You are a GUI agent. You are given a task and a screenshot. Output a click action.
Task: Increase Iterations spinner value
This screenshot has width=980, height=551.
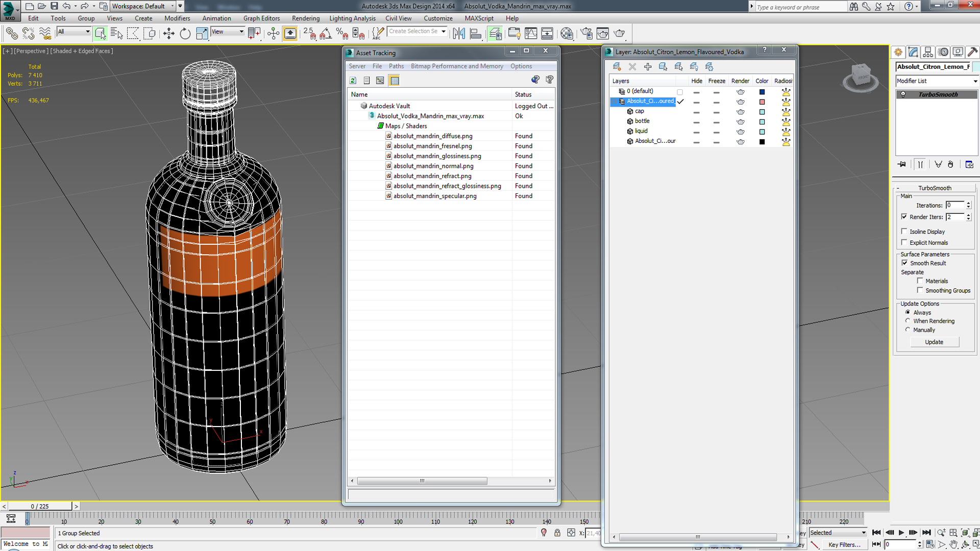[968, 203]
